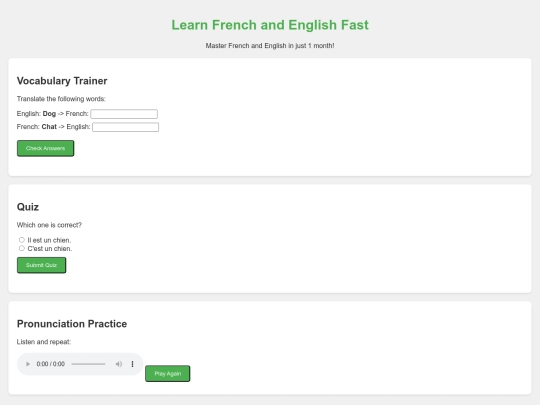Mute the audio player volume
This screenshot has width=540, height=405.
click(119, 364)
